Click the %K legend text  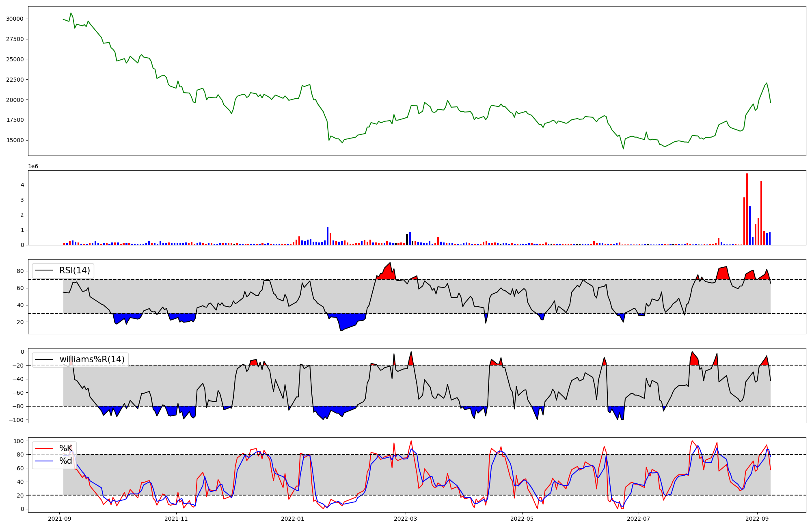coord(66,448)
